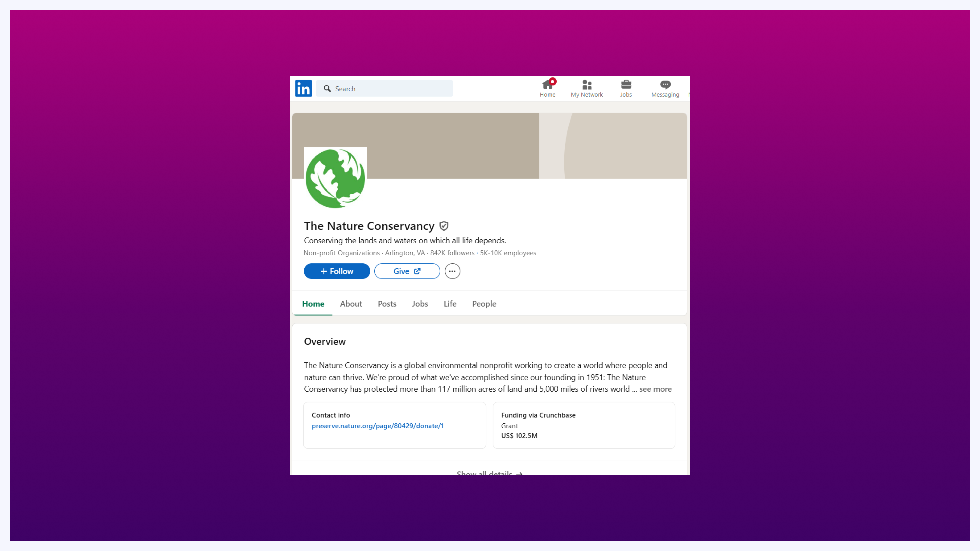980x551 pixels.
Task: Click the Grant funding type text
Action: (x=509, y=426)
